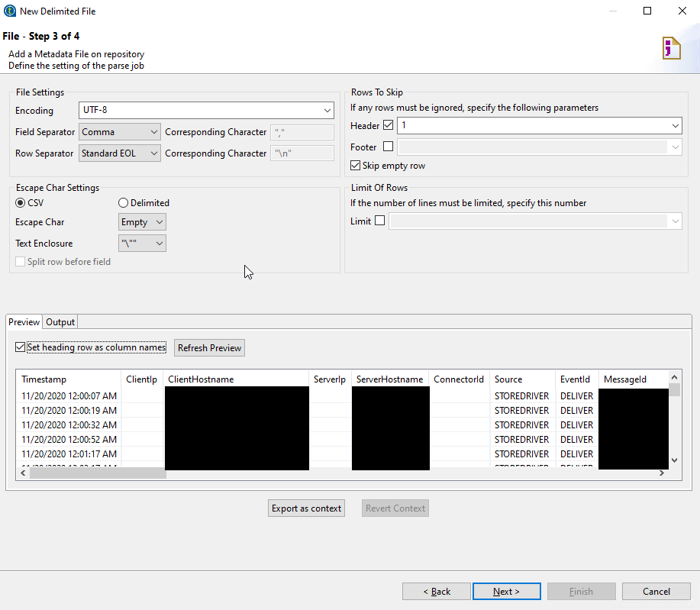The image size is (700, 610).
Task: Click the delimited file wizard icon
Action: [x=671, y=48]
